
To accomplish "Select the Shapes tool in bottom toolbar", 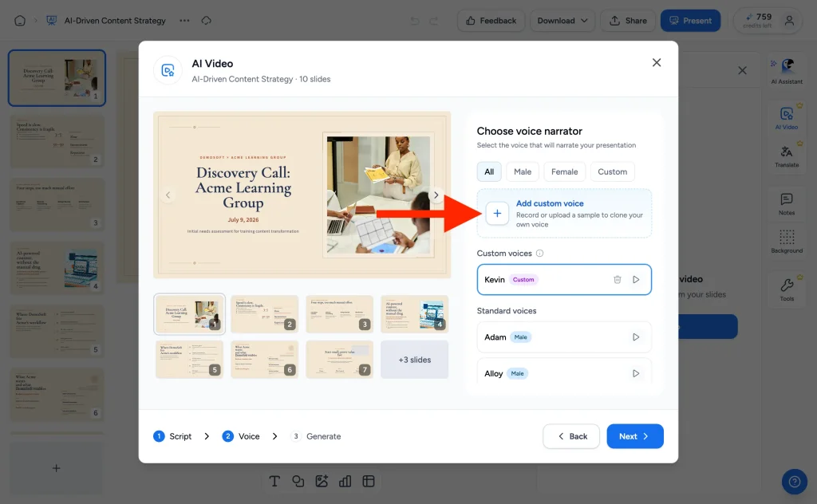I will (298, 481).
